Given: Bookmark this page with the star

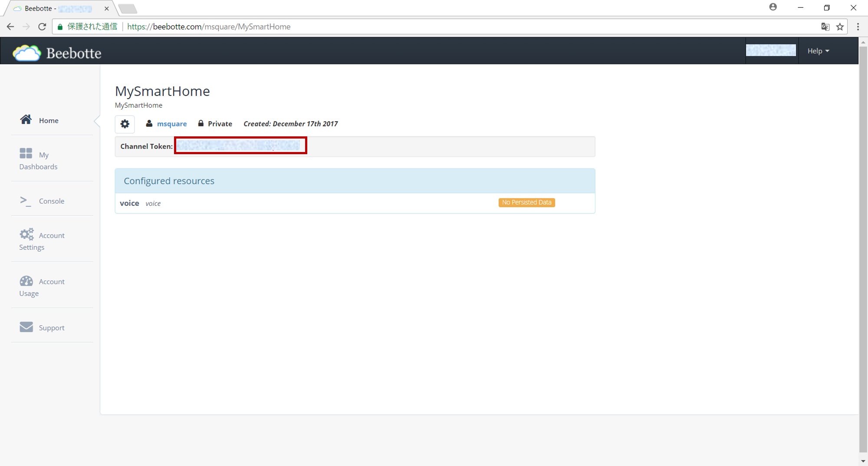Looking at the screenshot, I should coord(840,26).
